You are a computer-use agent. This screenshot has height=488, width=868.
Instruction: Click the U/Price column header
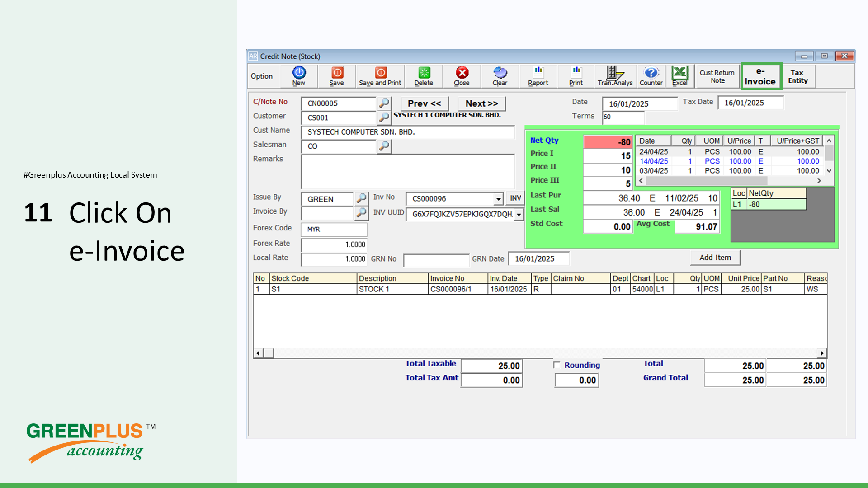click(739, 141)
